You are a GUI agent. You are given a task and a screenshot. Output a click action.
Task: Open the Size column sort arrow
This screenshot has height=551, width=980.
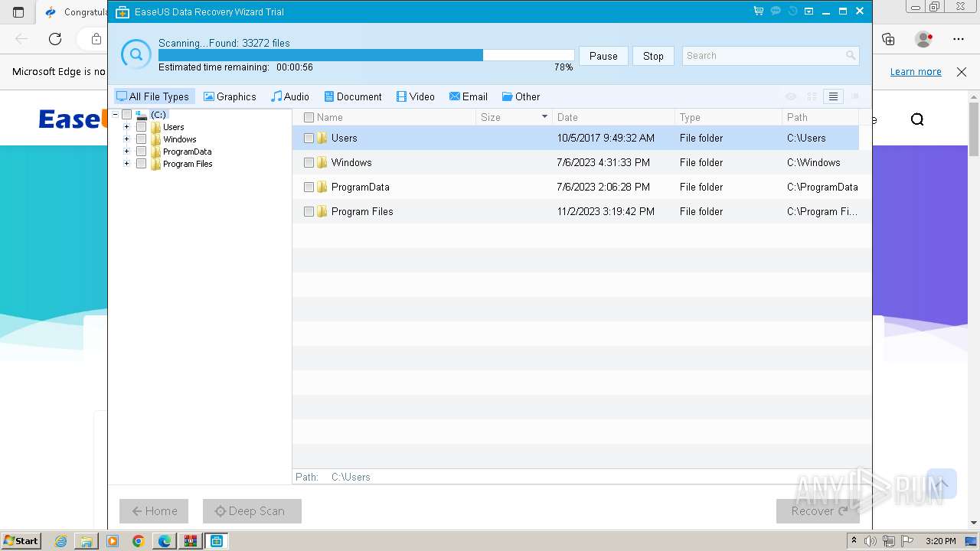545,117
